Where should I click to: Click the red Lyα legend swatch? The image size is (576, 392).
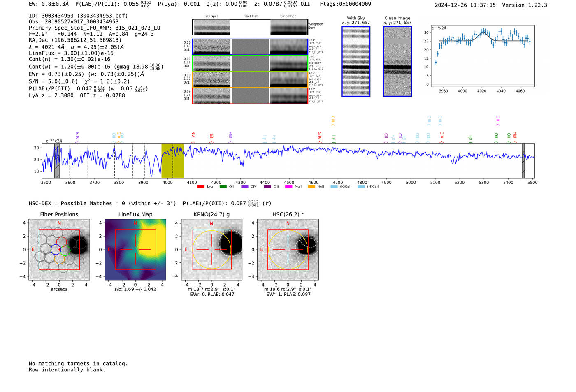(201, 186)
